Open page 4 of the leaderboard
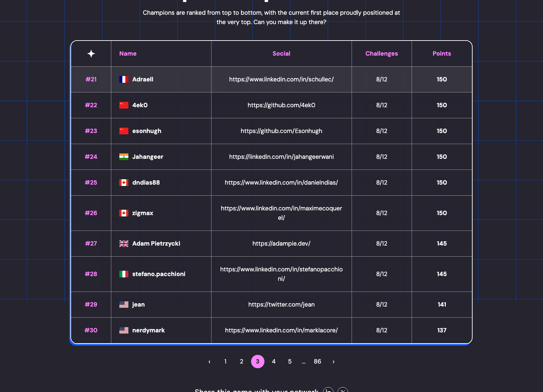This screenshot has height=392, width=543. click(274, 362)
